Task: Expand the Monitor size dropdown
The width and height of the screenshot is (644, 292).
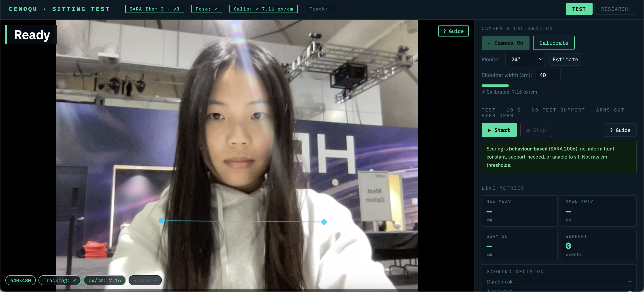Action: [525, 59]
